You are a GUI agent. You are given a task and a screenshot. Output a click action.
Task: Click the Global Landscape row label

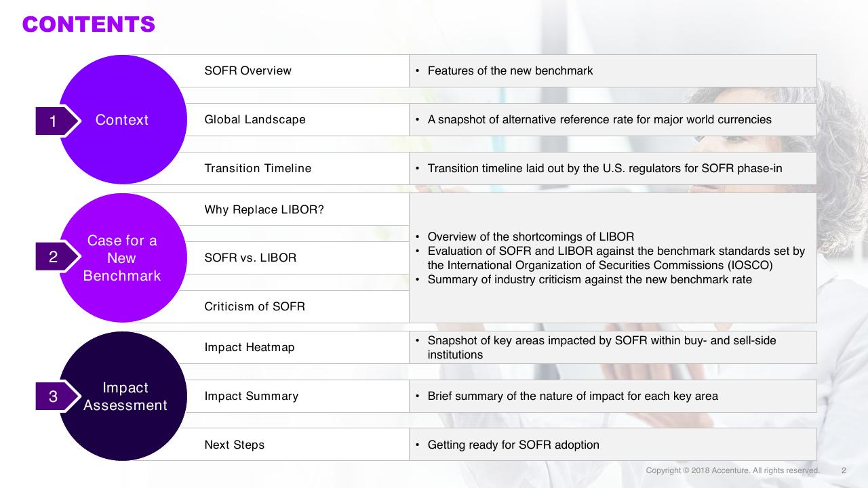click(x=255, y=119)
